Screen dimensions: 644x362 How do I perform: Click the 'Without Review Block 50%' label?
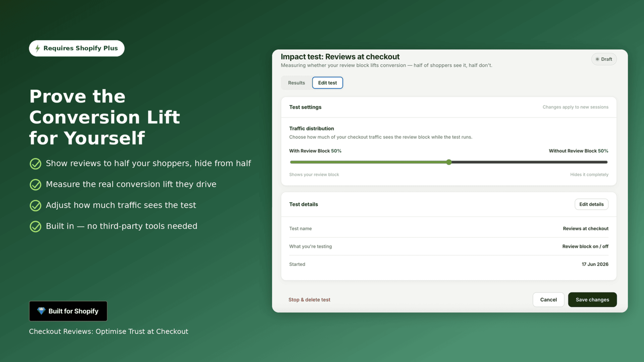click(x=579, y=151)
